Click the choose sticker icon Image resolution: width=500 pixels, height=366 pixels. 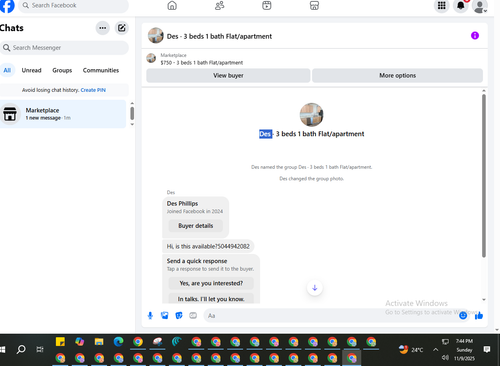click(x=179, y=315)
